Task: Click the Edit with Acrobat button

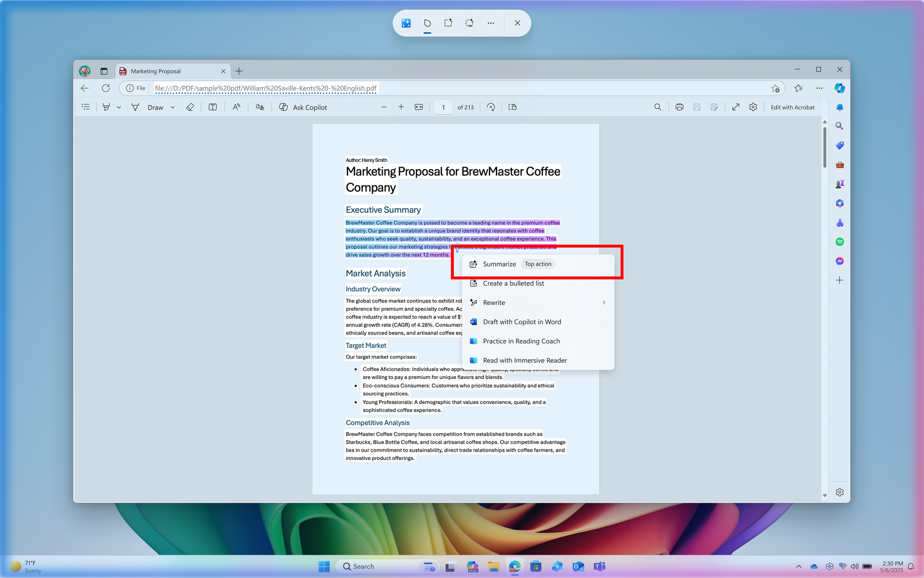Action: pyautogui.click(x=792, y=107)
